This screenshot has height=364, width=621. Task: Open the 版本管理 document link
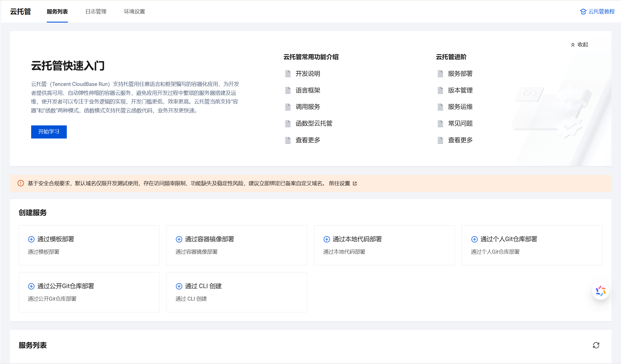coord(460,90)
